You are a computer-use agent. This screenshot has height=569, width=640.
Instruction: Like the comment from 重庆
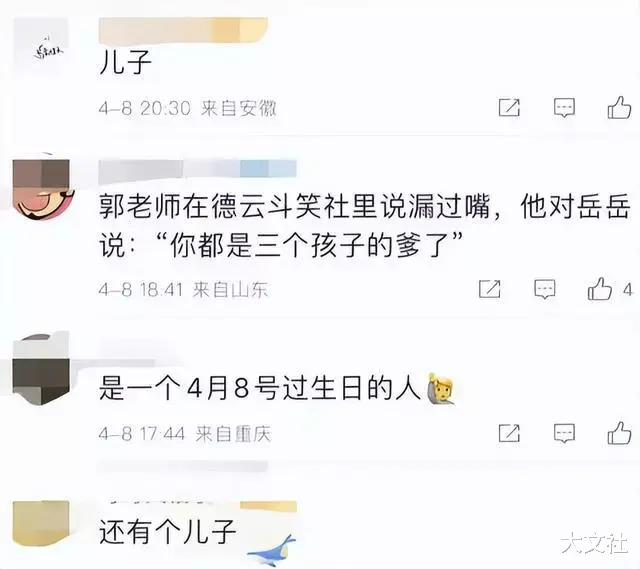[619, 433]
